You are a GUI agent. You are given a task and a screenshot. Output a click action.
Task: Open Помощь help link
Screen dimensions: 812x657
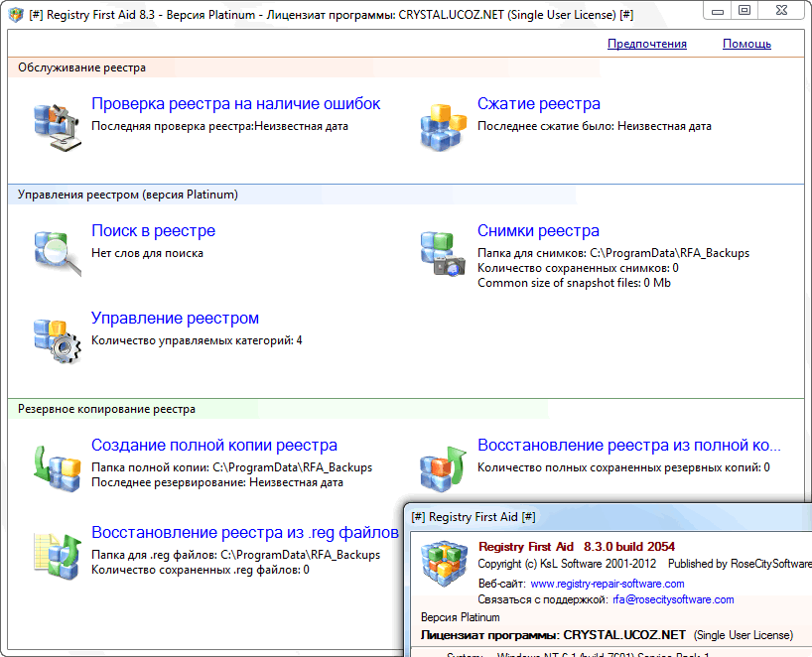[746, 44]
